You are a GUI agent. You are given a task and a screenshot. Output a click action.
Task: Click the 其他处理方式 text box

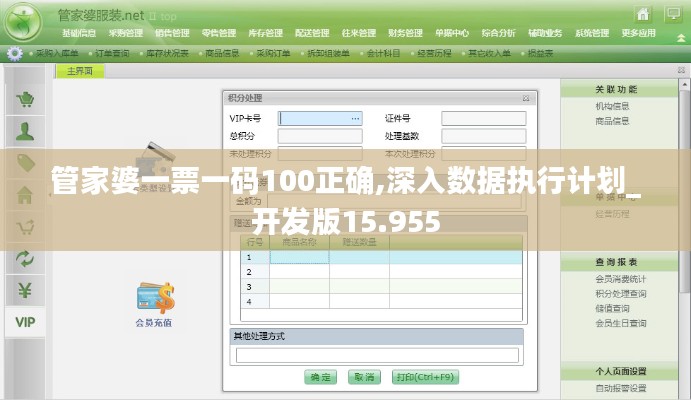click(x=377, y=355)
